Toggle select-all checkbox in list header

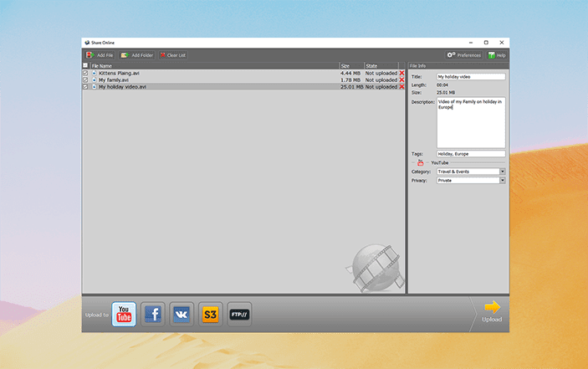[x=85, y=65]
